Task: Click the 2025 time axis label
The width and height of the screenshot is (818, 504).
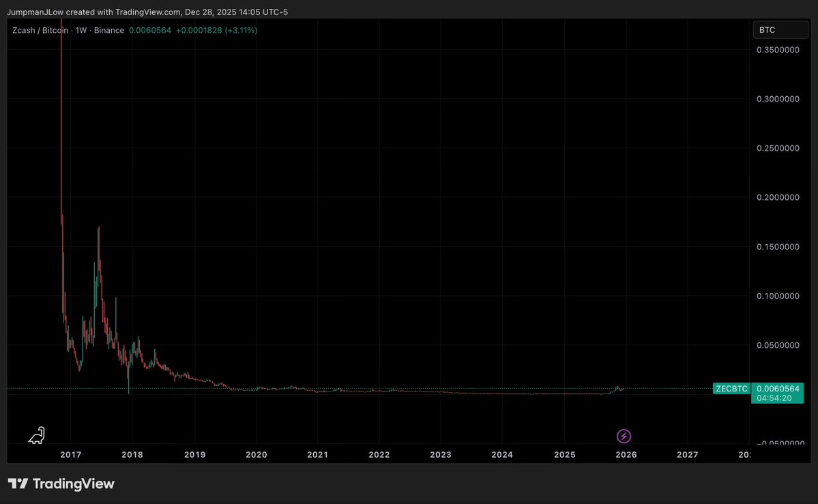Action: click(x=564, y=455)
